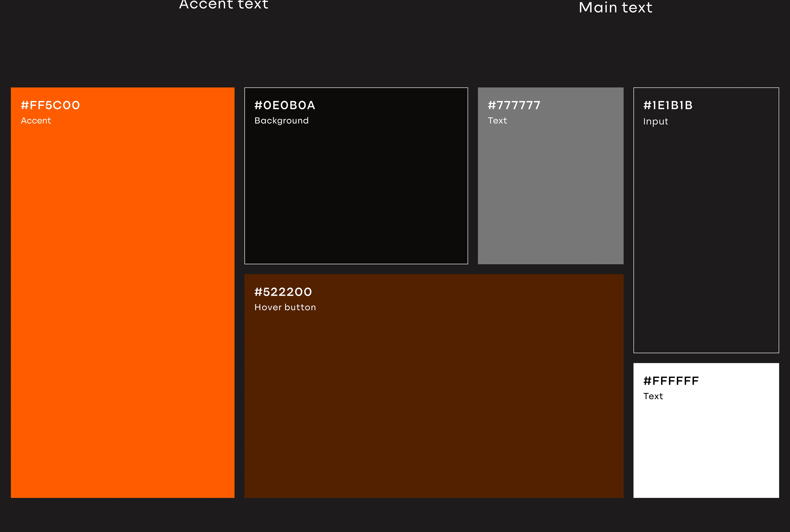The image size is (790, 532).
Task: Click the gray #777777 Text swatch
Action: click(550, 190)
